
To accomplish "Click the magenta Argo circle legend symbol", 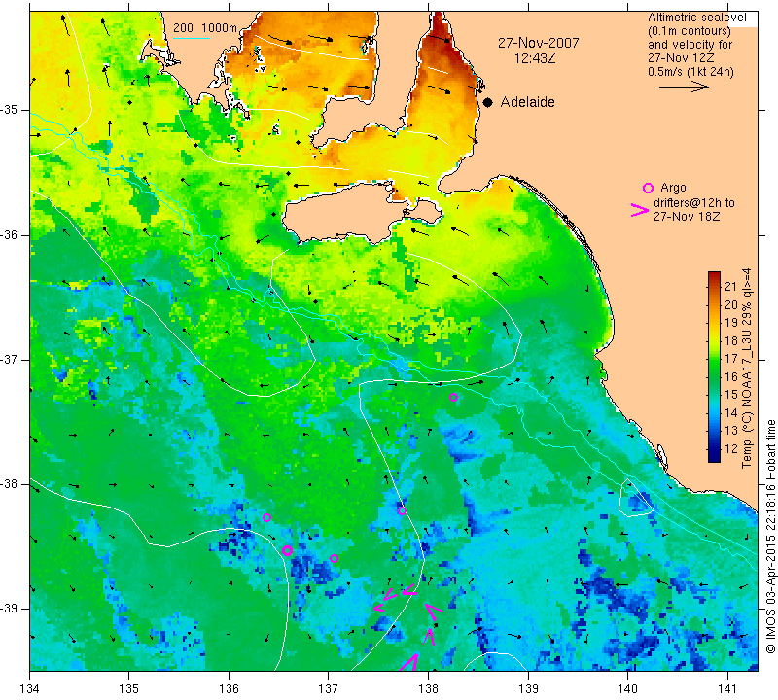I will [x=648, y=188].
